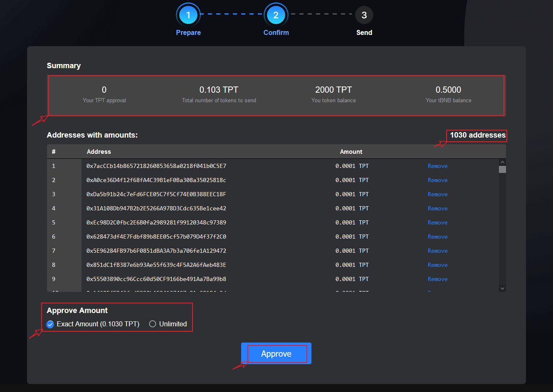Image resolution: width=553 pixels, height=392 pixels.
Task: Click the step 1 Prepare circle
Action: 188,15
